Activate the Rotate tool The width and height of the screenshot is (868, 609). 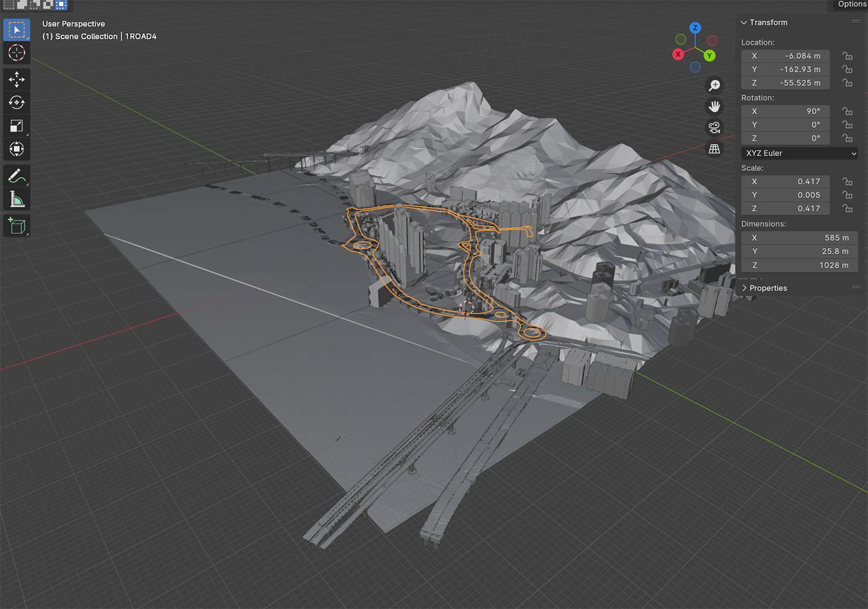coord(16,102)
